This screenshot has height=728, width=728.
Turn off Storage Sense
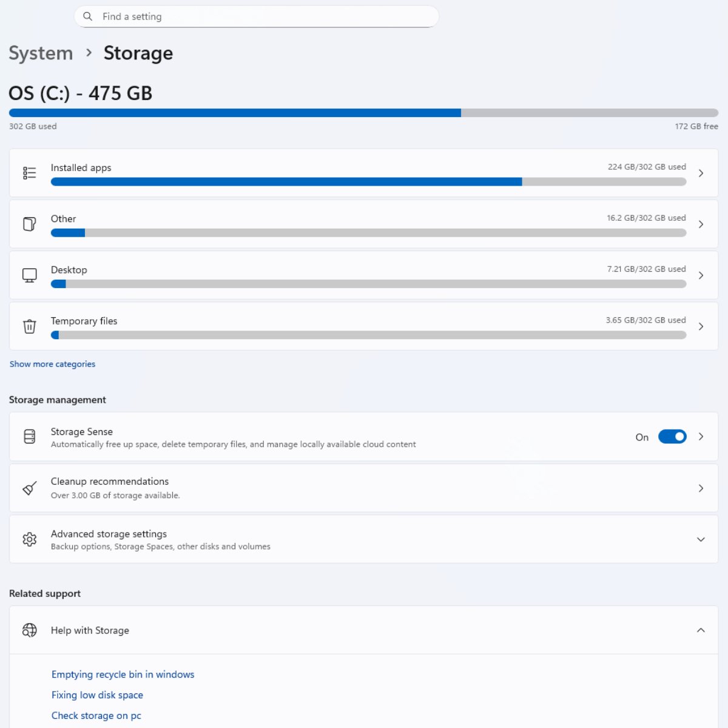(x=672, y=436)
